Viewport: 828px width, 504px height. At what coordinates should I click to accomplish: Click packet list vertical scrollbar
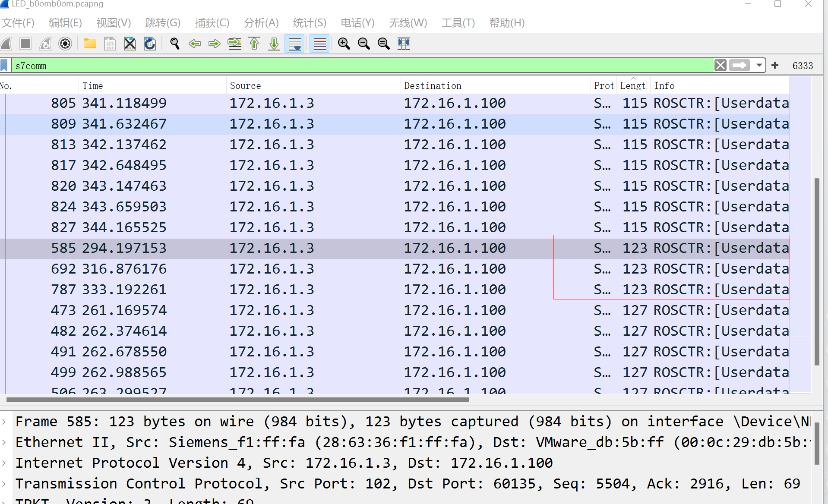(816, 272)
